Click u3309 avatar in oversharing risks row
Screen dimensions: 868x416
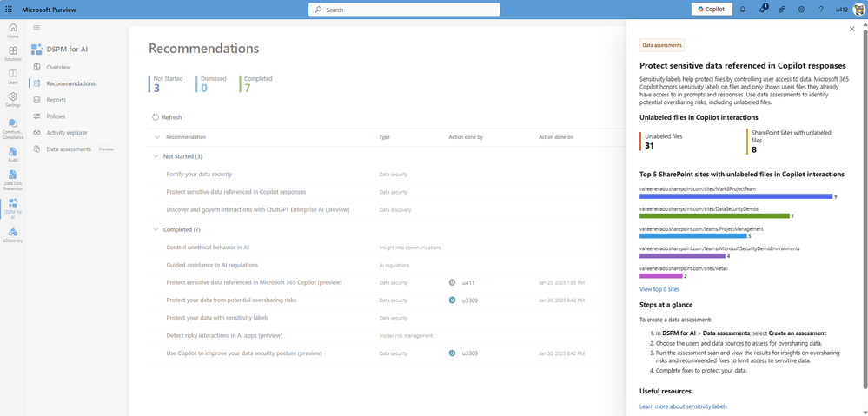click(x=453, y=300)
